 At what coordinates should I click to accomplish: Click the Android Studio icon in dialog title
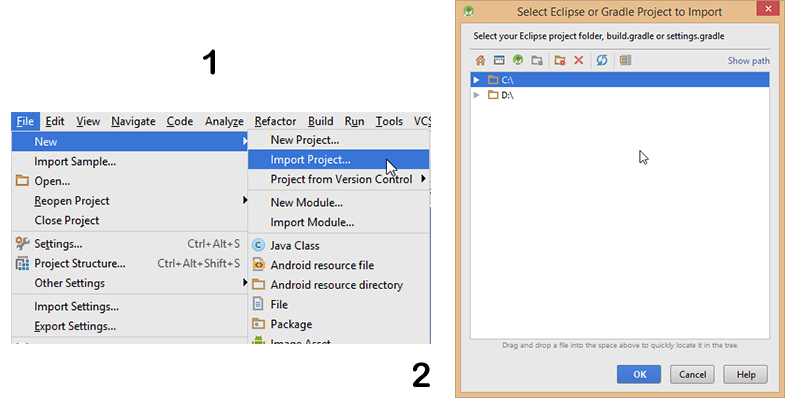pos(468,11)
